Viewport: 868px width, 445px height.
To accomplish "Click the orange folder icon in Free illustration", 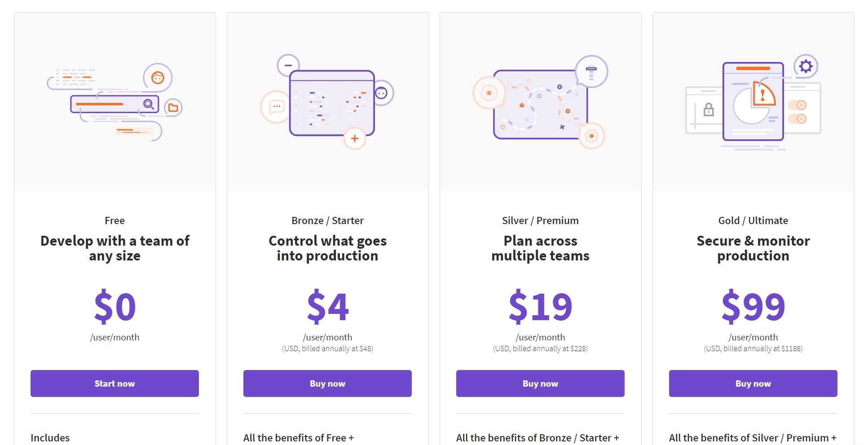I will pos(173,108).
